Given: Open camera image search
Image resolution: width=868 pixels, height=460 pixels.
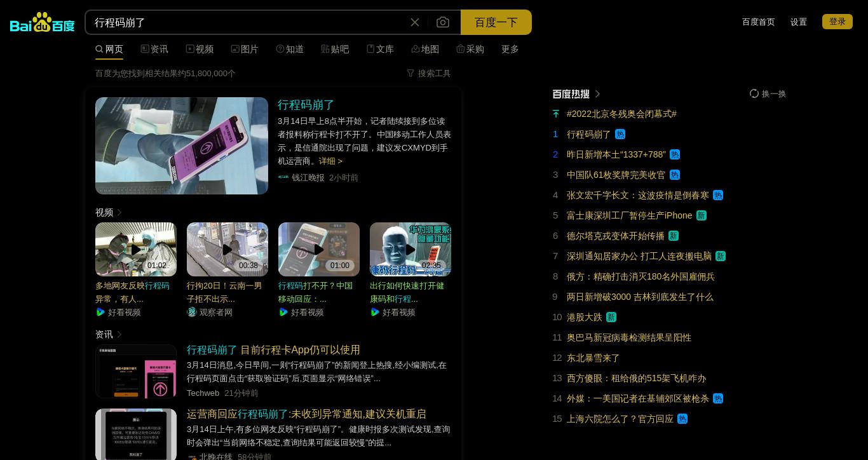Looking at the screenshot, I should [x=443, y=22].
